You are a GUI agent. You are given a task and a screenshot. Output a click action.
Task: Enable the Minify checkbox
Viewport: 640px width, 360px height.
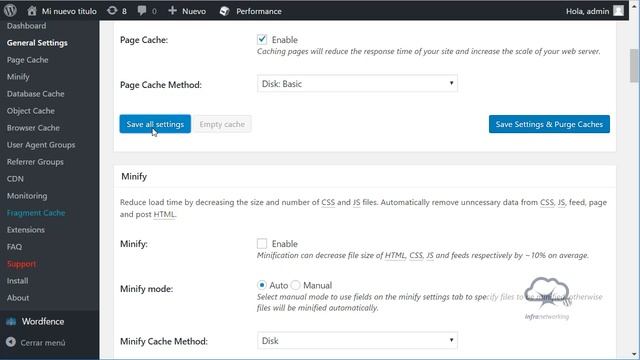click(262, 244)
